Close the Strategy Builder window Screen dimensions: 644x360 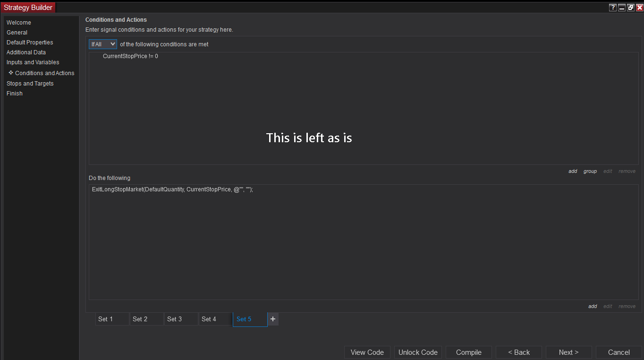pyautogui.click(x=640, y=8)
